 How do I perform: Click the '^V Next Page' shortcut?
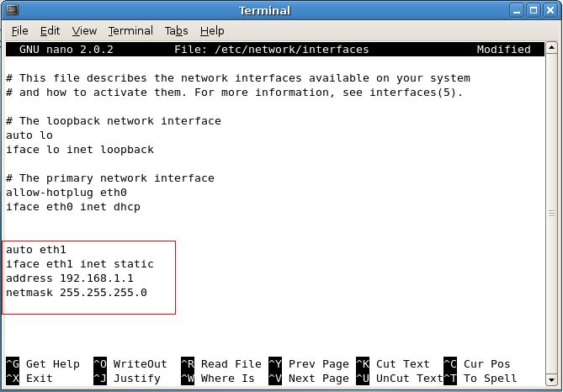pos(309,379)
